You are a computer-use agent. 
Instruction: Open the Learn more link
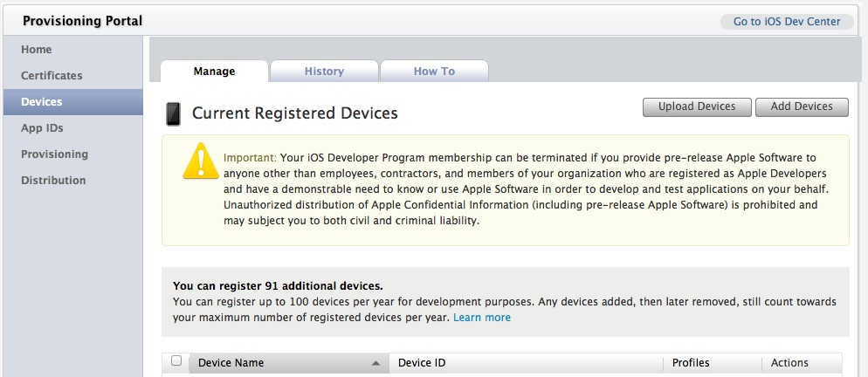tap(482, 318)
